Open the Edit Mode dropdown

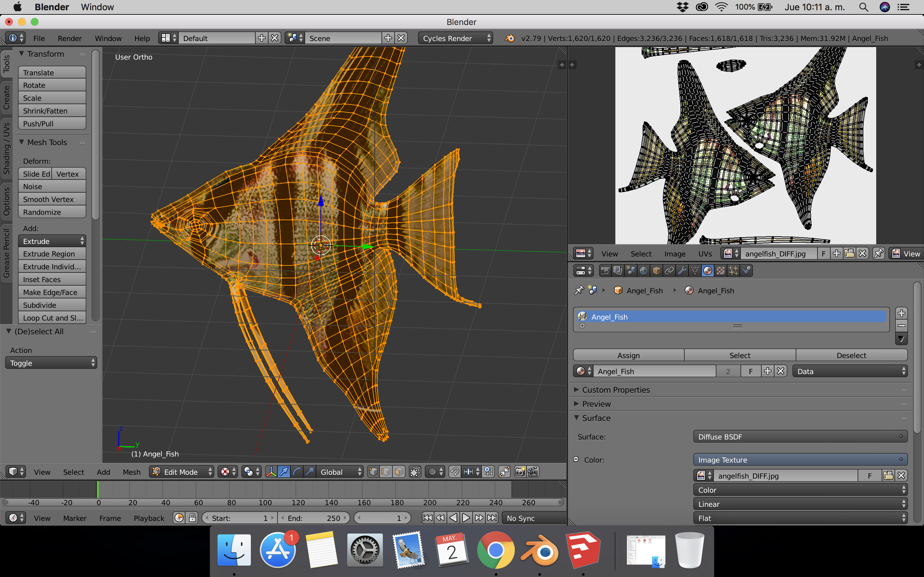pyautogui.click(x=182, y=472)
